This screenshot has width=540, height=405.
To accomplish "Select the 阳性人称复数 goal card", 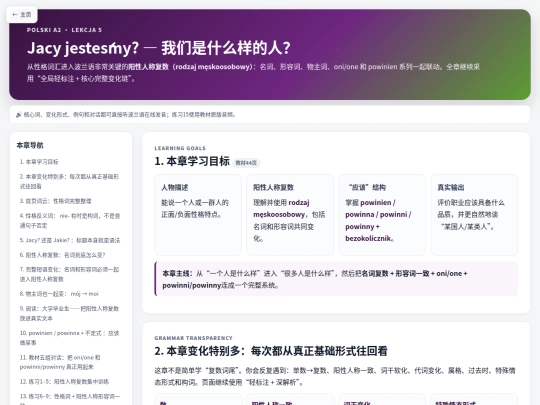I will 290,215.
